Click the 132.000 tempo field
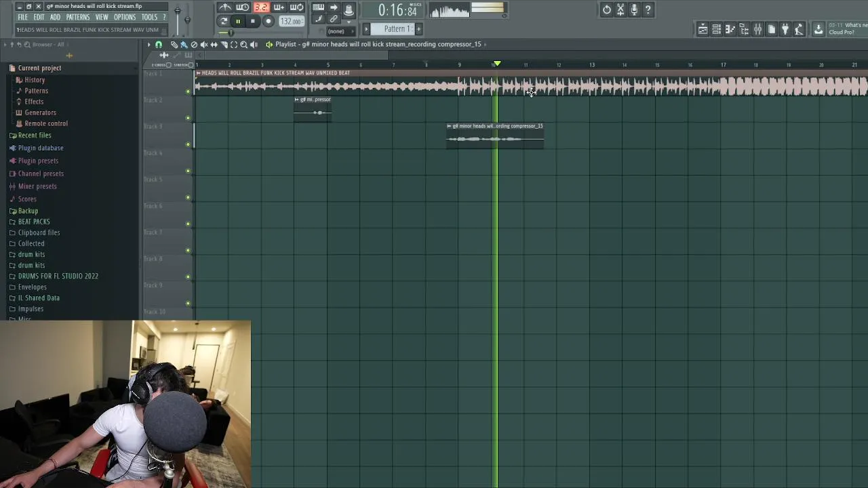 [292, 21]
